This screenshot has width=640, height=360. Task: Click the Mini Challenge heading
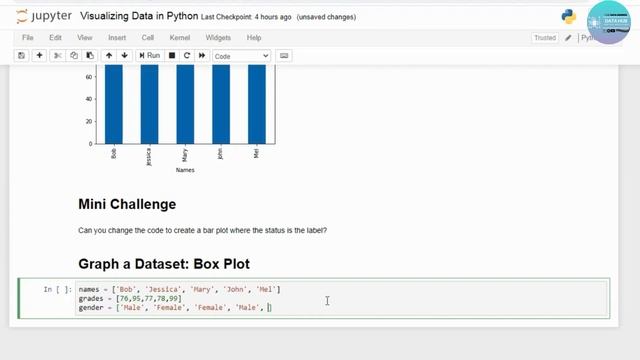(x=127, y=204)
